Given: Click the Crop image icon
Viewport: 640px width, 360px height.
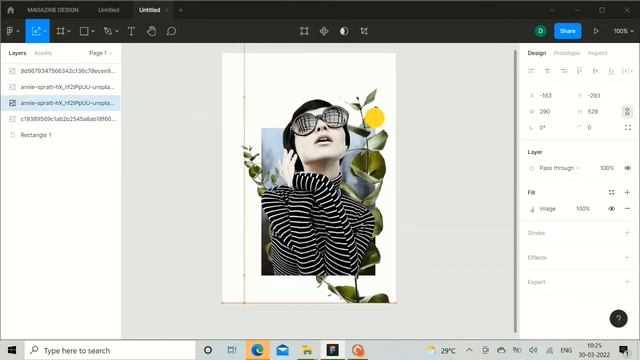Looking at the screenshot, I should coord(364,31).
